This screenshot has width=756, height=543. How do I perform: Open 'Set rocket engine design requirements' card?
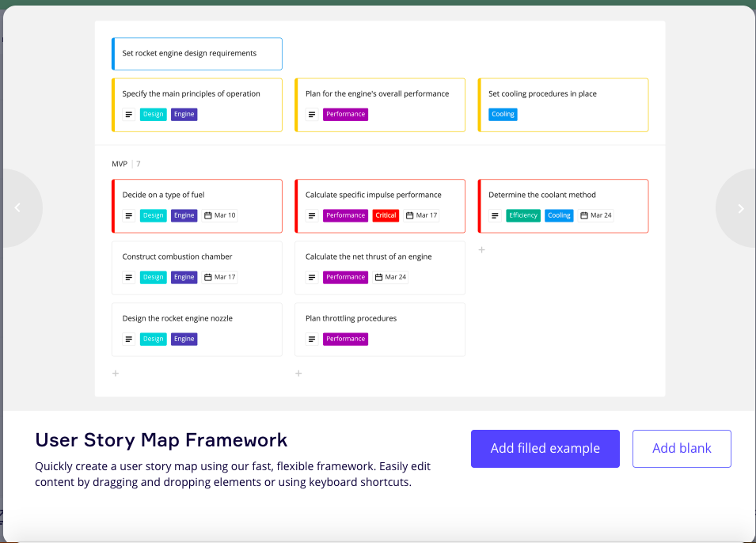(196, 54)
